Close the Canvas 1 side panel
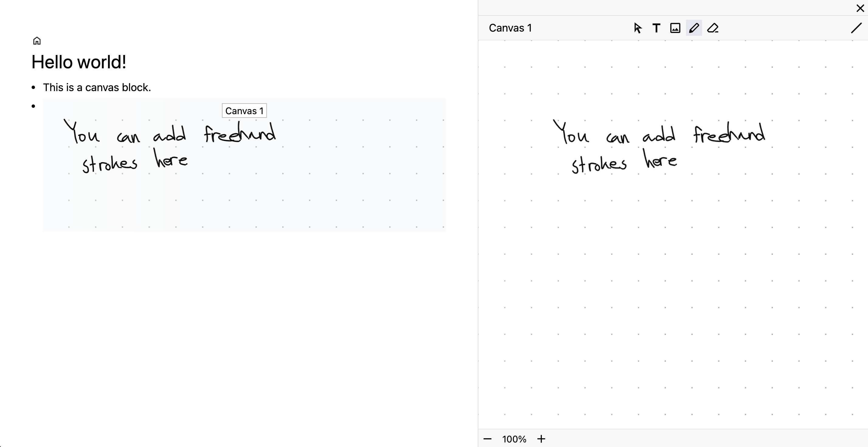Image resolution: width=868 pixels, height=447 pixels. [860, 8]
